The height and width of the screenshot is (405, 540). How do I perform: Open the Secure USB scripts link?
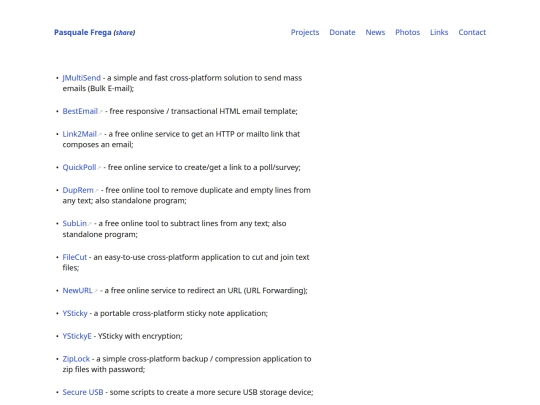(x=83, y=392)
